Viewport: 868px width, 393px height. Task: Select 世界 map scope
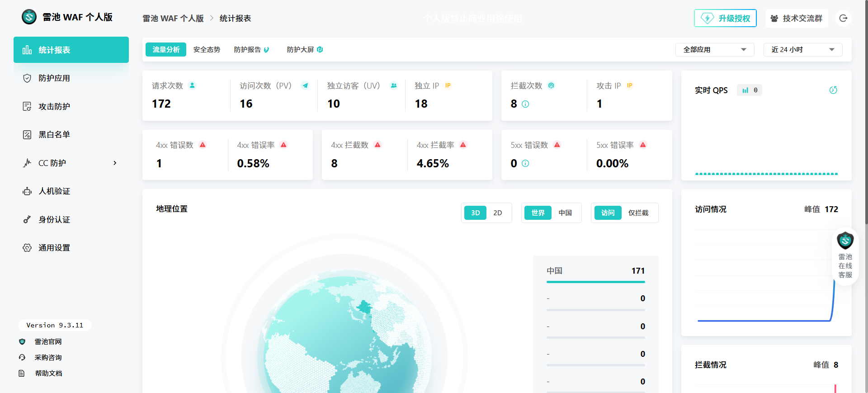538,213
